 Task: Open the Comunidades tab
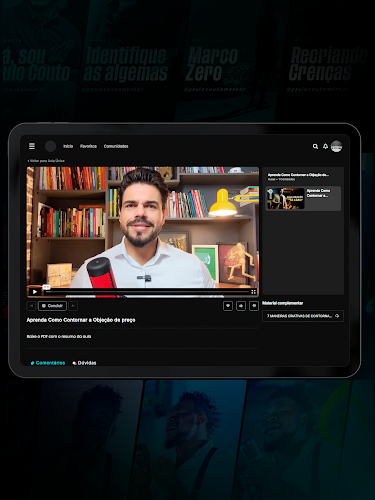(x=116, y=146)
